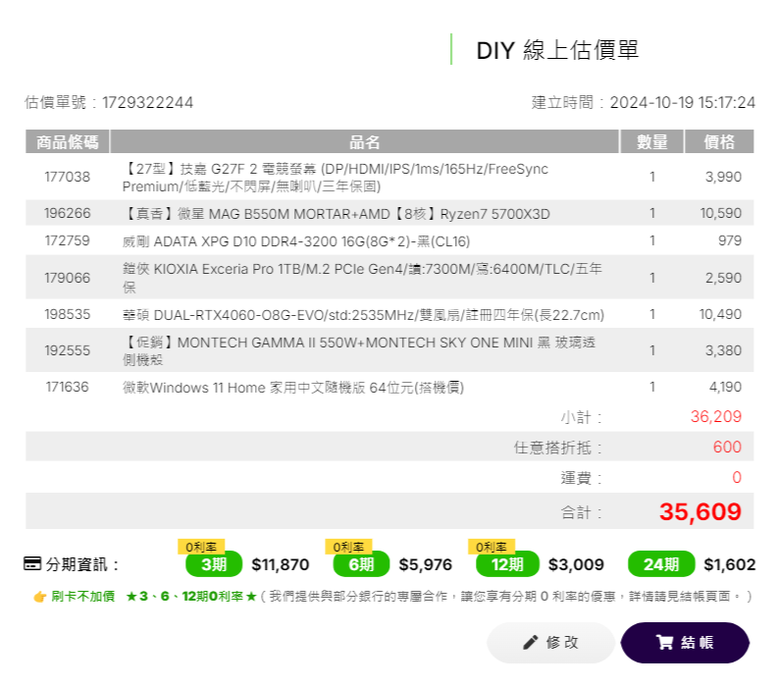This screenshot has width=780, height=687.
Task: Click price 10,490
Action: click(x=720, y=314)
